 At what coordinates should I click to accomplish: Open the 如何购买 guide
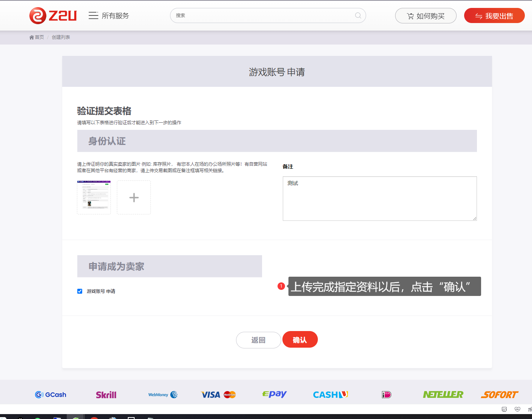426,16
